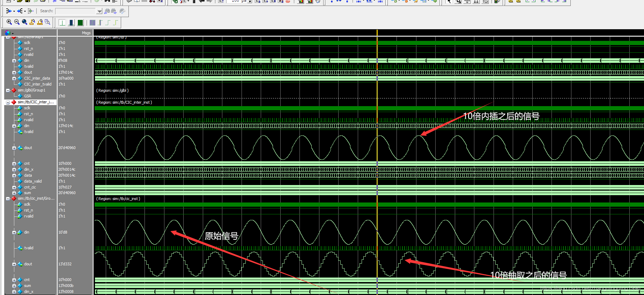Click the Insert Cursor arrow icon in search toolbar
644x295 pixels.
[9, 11]
